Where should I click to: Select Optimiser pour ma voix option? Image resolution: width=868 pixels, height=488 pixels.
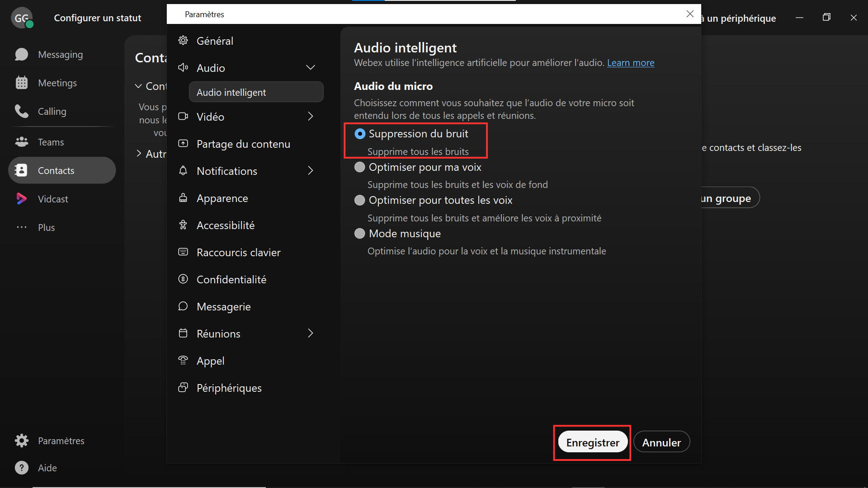coord(360,167)
